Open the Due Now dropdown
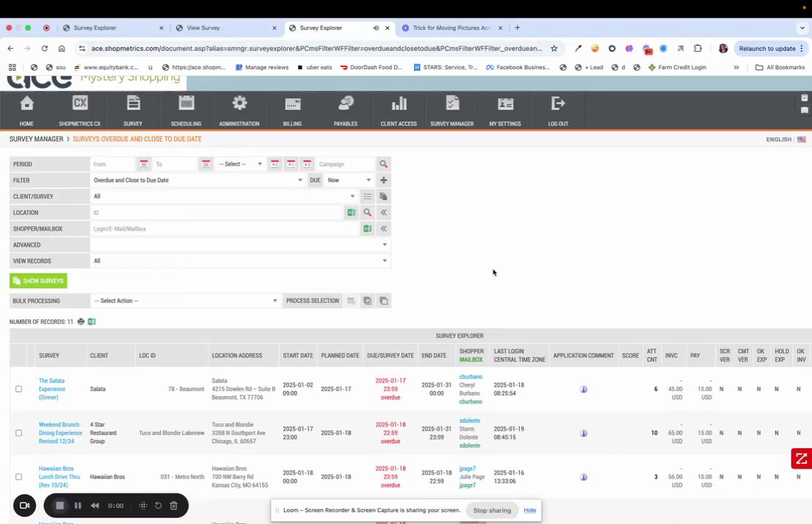The width and height of the screenshot is (812, 524). click(x=349, y=180)
